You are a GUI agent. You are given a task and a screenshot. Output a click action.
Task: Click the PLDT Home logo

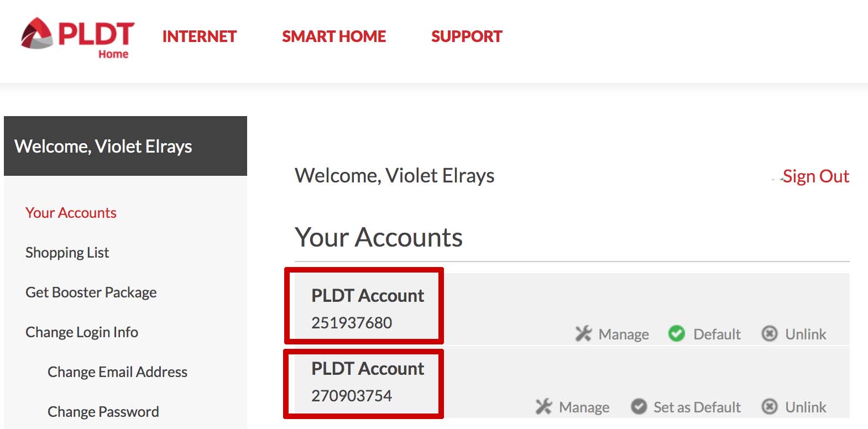pyautogui.click(x=78, y=38)
